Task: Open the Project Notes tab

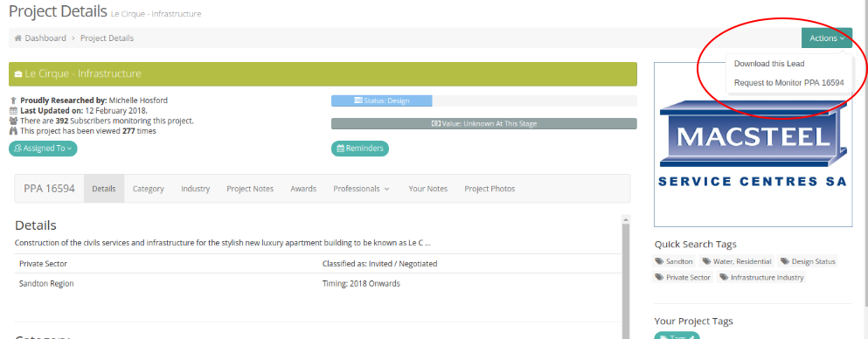Action: tap(250, 189)
